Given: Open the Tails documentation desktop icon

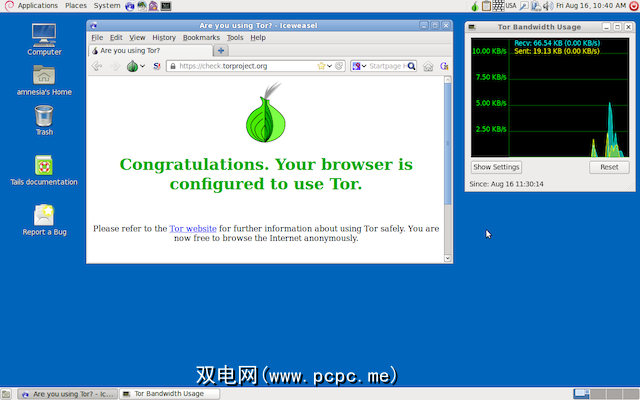Looking at the screenshot, I should point(44,170).
